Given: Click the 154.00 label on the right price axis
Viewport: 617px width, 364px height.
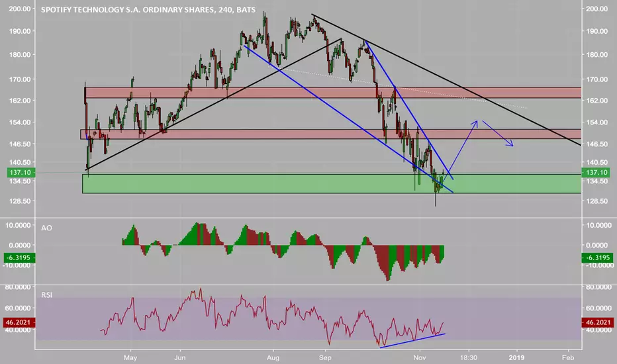Looking at the screenshot, I should pos(596,122).
